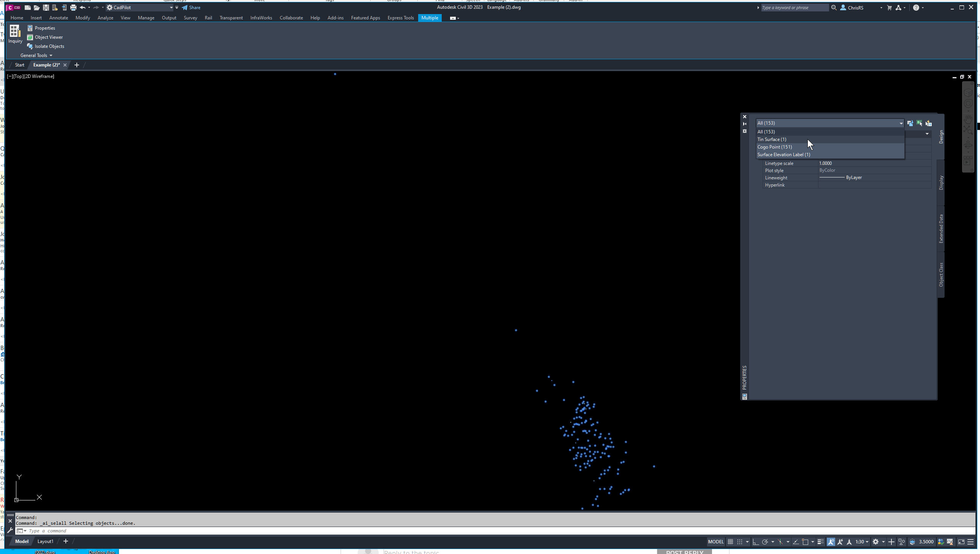Image resolution: width=980 pixels, height=554 pixels.
Task: Switch to Layout1
Action: 45,541
